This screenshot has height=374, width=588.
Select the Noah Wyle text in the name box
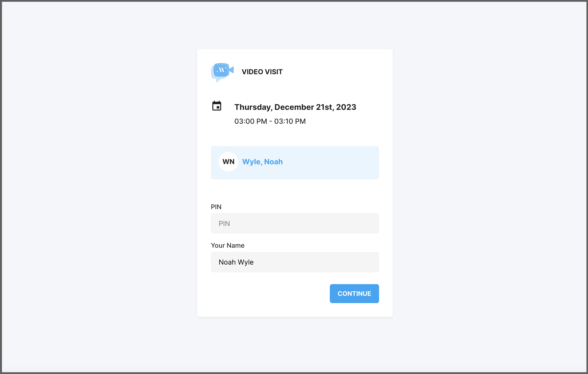click(236, 262)
